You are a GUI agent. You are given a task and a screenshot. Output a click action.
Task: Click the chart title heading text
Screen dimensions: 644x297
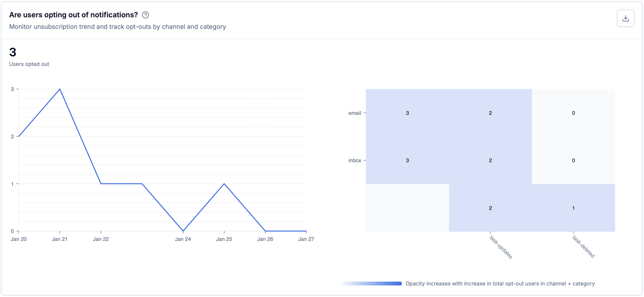point(73,15)
